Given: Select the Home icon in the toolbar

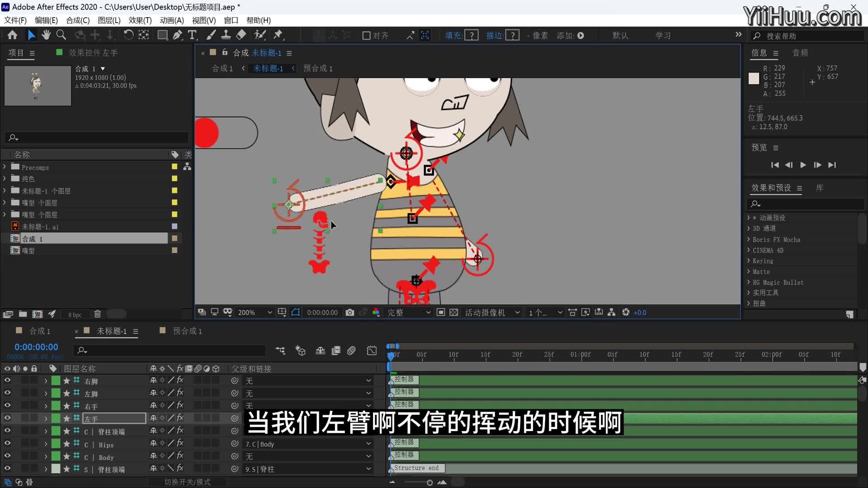Looking at the screenshot, I should tap(13, 35).
